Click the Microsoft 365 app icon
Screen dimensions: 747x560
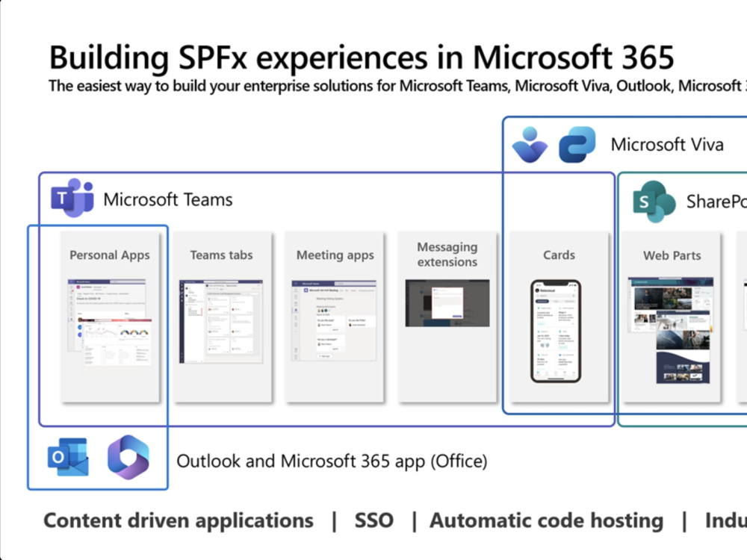pos(128,457)
